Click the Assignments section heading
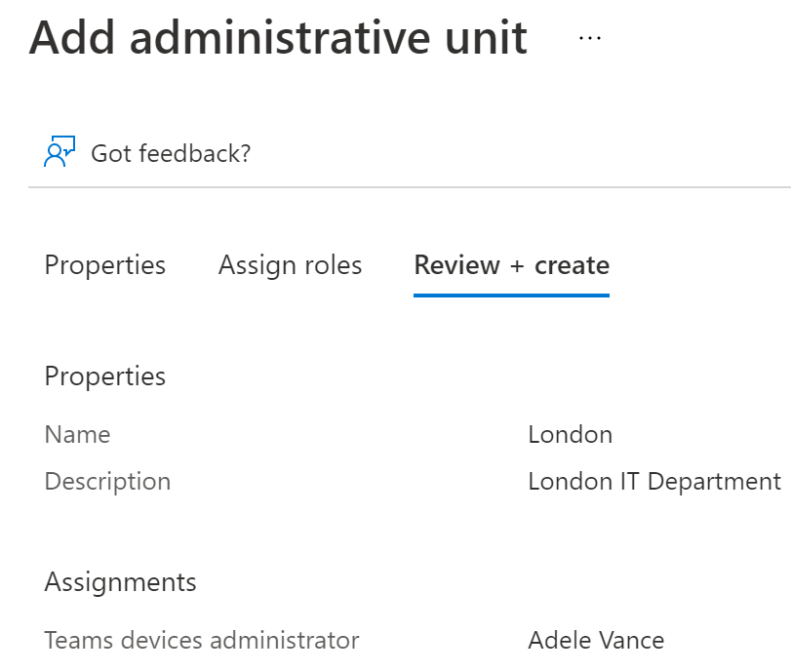791x672 pixels. tap(120, 582)
